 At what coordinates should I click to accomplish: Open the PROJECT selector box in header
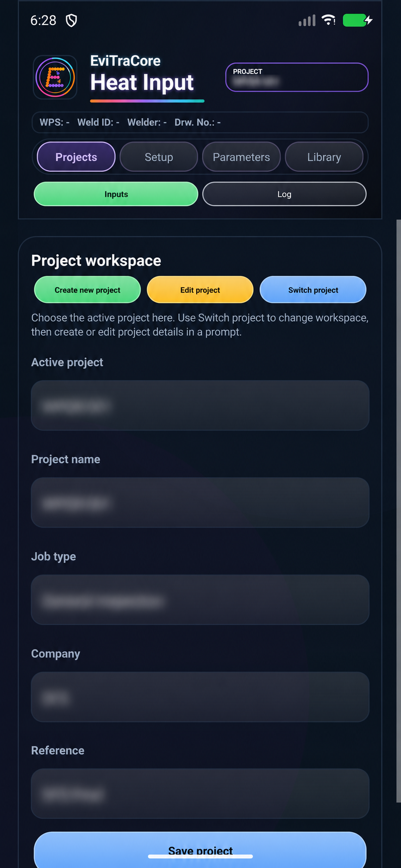coord(297,77)
